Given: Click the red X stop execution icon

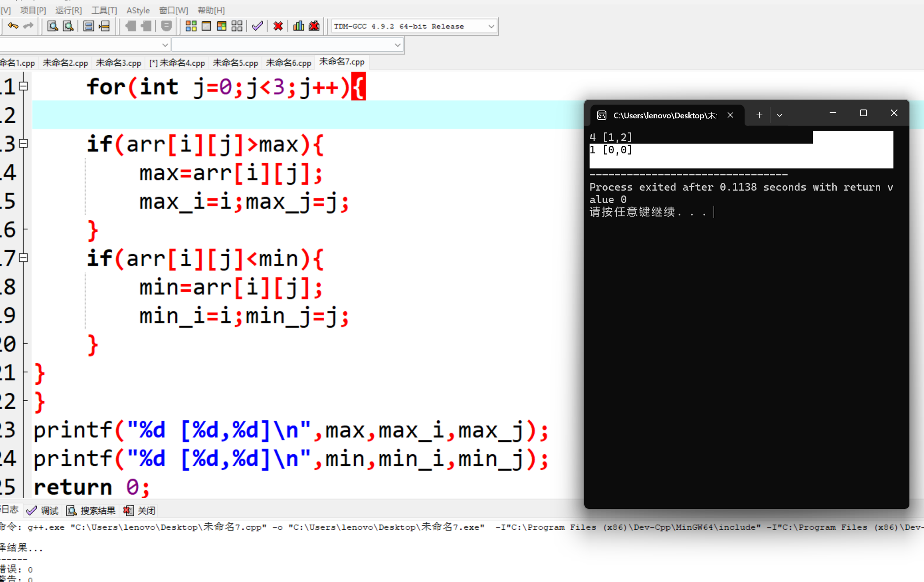Looking at the screenshot, I should click(x=278, y=26).
